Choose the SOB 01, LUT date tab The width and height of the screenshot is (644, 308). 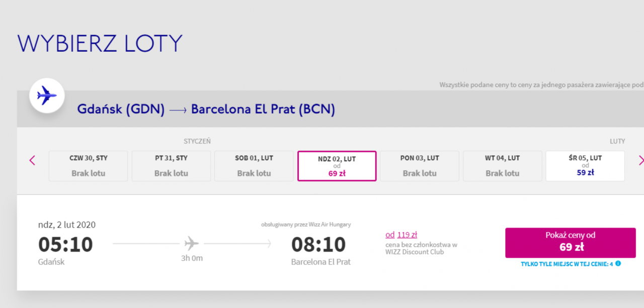(x=254, y=166)
